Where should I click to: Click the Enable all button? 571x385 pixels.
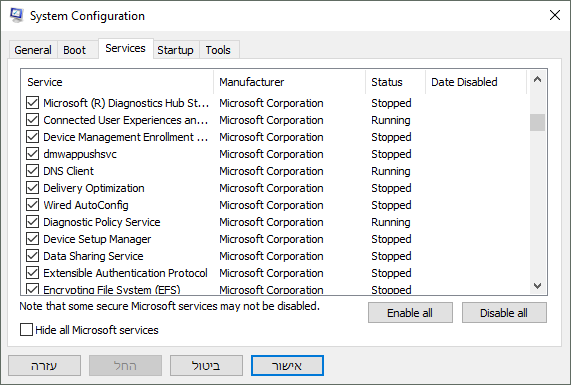click(x=410, y=313)
